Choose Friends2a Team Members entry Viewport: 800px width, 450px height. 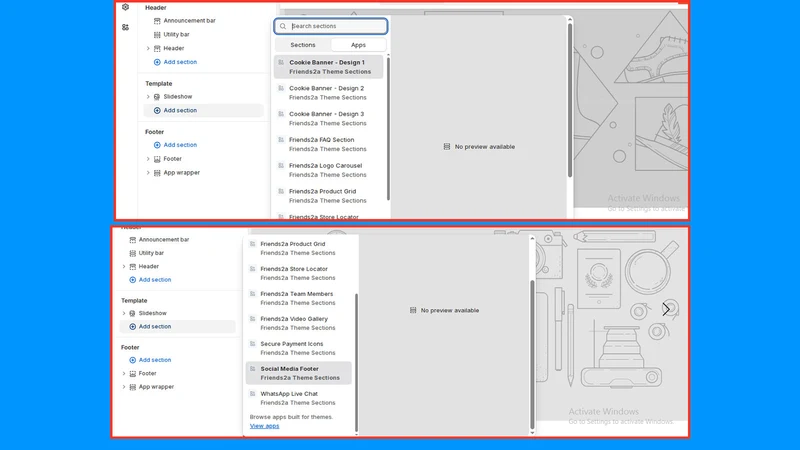[x=299, y=298]
